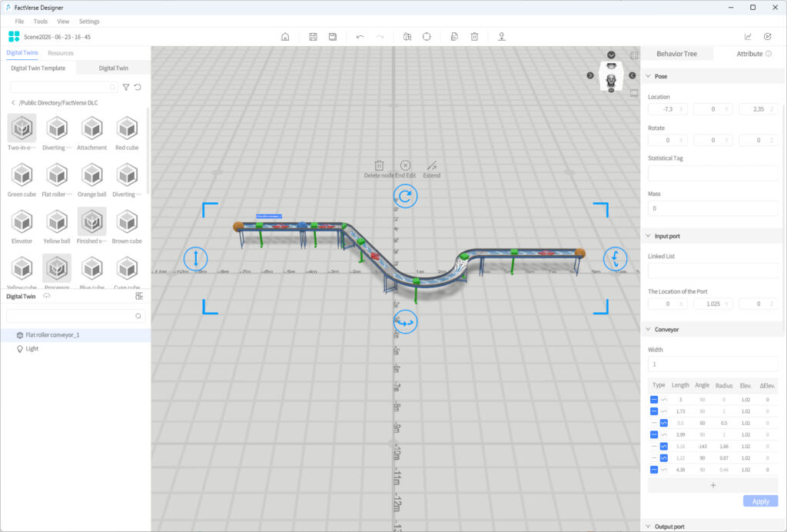Select Flat roller conveyor_1 in the list
Screen dimensions: 787x532
click(x=75, y=334)
